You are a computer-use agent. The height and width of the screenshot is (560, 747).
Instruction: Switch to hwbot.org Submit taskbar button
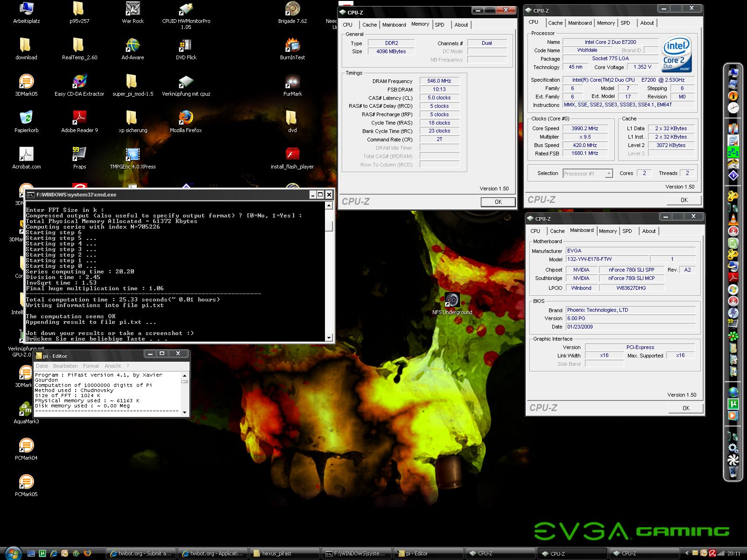click(x=141, y=553)
